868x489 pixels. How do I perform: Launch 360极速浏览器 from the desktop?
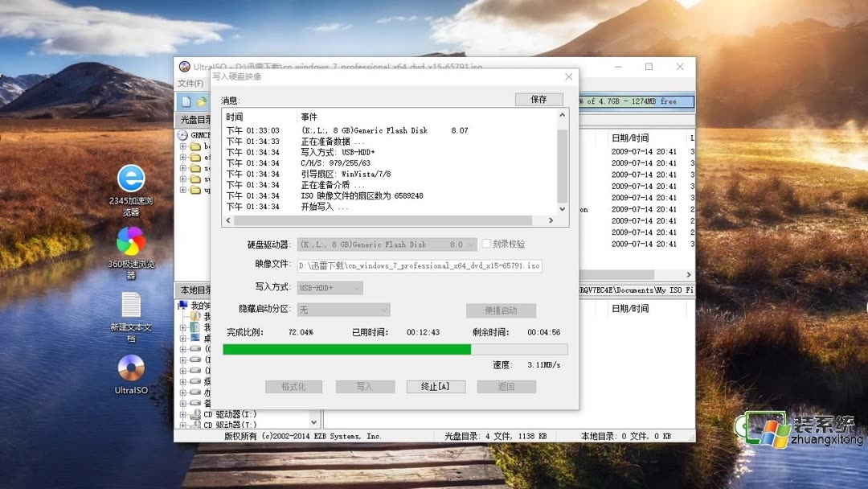pyautogui.click(x=129, y=243)
